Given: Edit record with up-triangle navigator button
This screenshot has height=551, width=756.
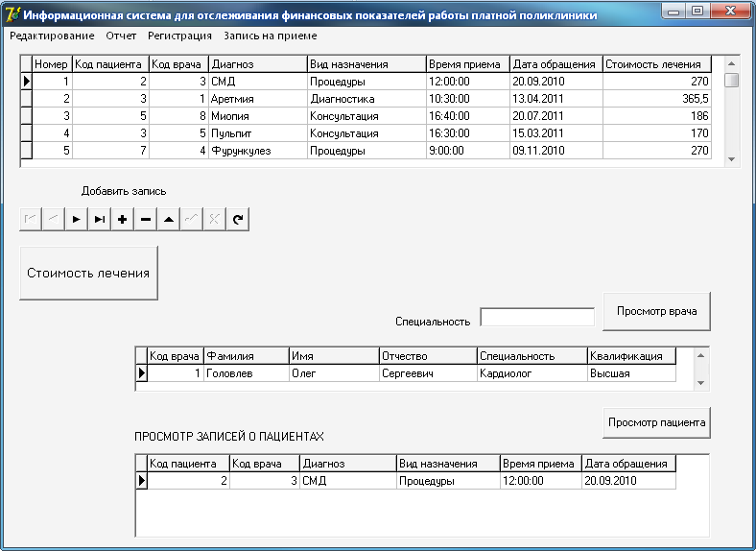Looking at the screenshot, I should [169, 220].
